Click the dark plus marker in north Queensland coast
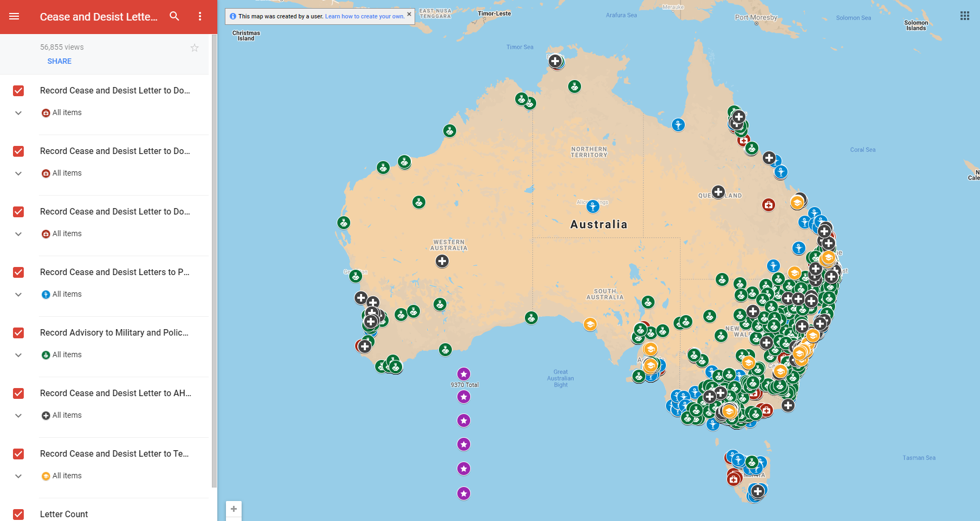The height and width of the screenshot is (521, 980). pyautogui.click(x=769, y=158)
